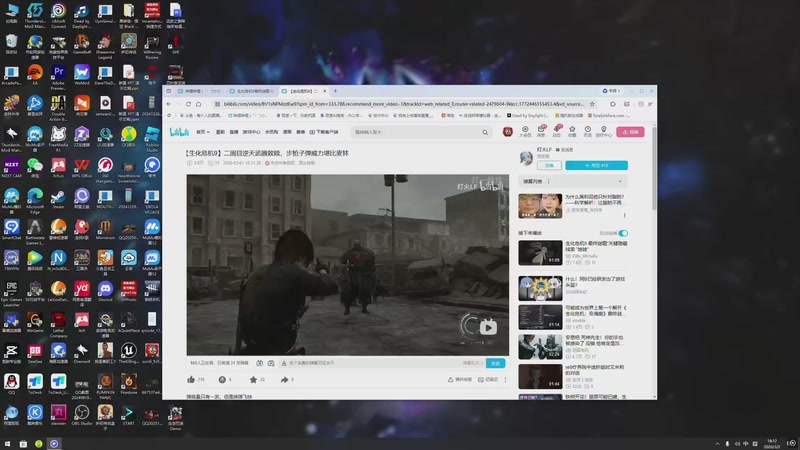Open the uploader's profile name link
The width and height of the screenshot is (800, 450).
click(x=543, y=149)
